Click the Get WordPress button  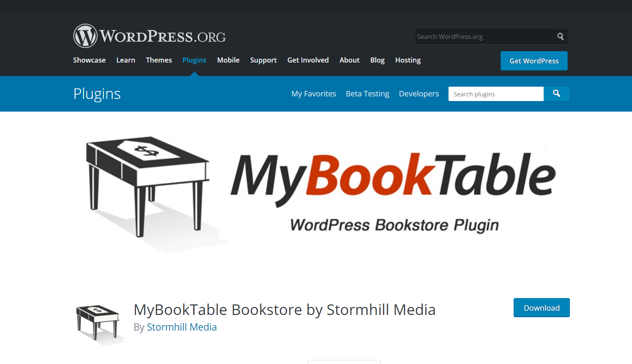click(x=534, y=61)
